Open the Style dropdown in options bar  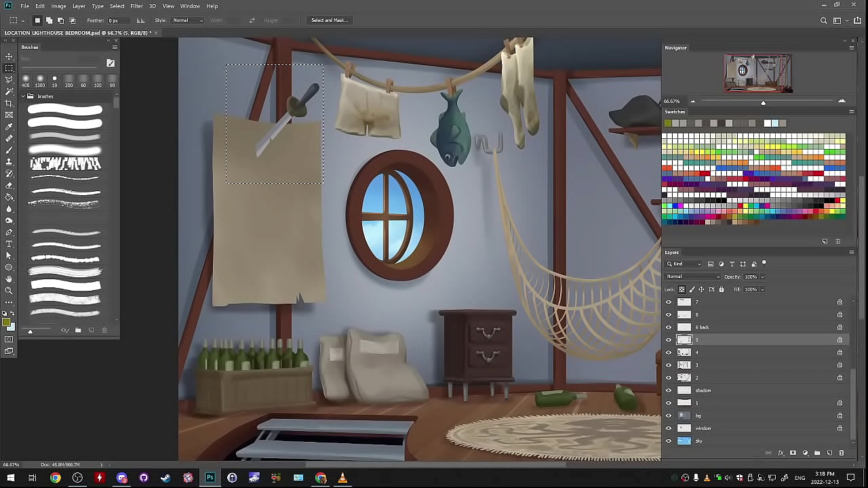coord(188,20)
